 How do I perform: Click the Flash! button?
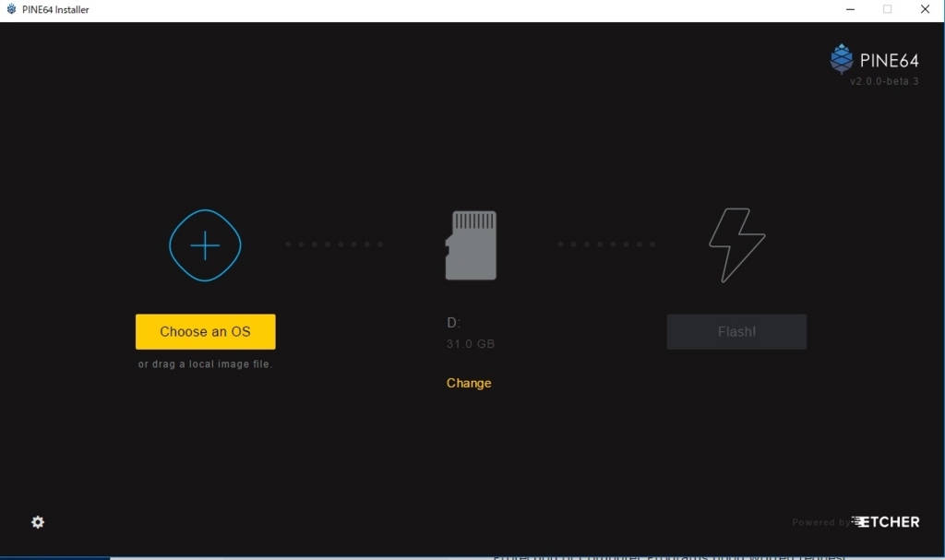point(736,331)
